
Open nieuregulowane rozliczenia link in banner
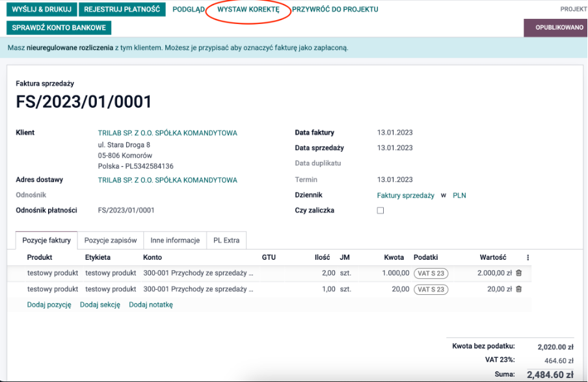pos(70,47)
